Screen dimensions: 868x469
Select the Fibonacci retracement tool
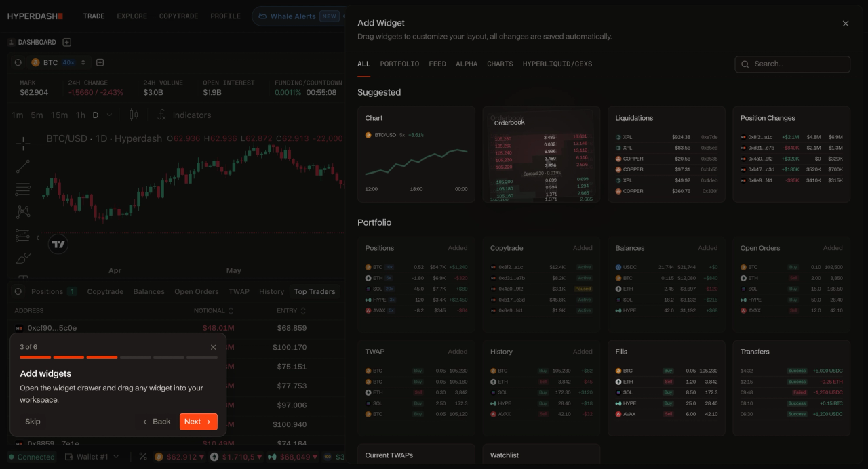tap(23, 189)
